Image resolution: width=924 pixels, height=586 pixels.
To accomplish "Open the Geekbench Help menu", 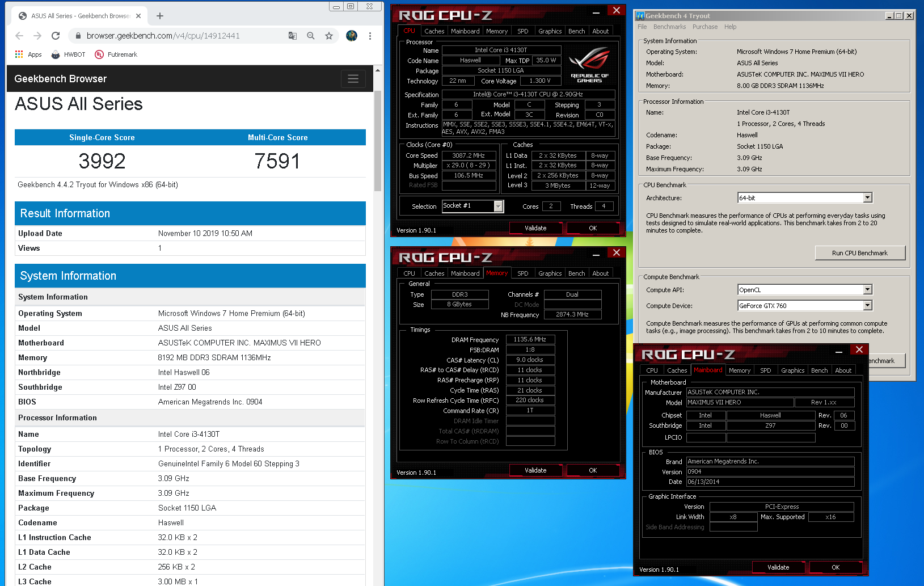I will (731, 27).
